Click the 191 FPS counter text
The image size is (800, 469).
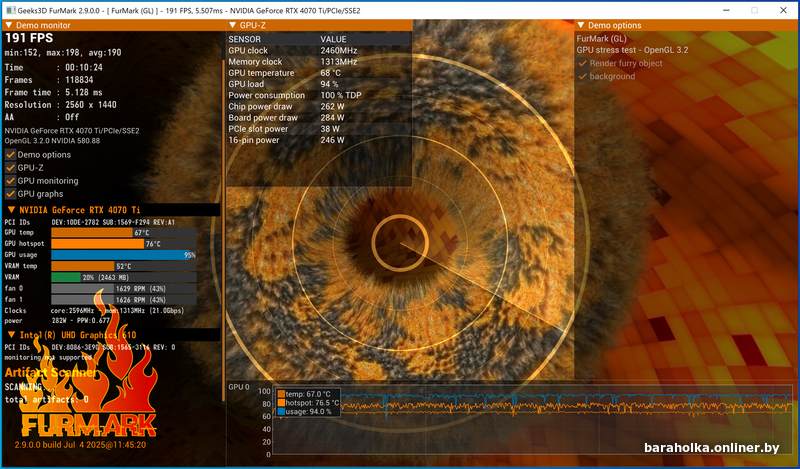click(x=29, y=38)
